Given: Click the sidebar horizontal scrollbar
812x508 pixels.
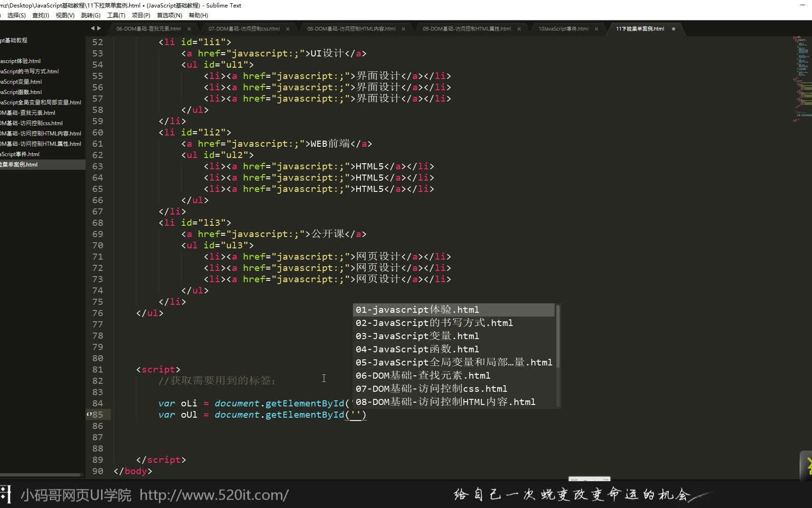Looking at the screenshot, I should point(41,475).
